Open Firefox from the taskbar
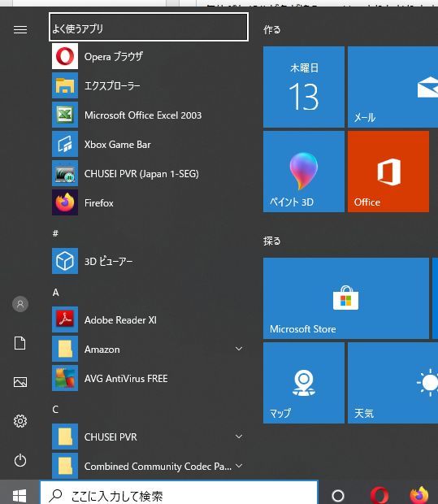 pos(419,495)
